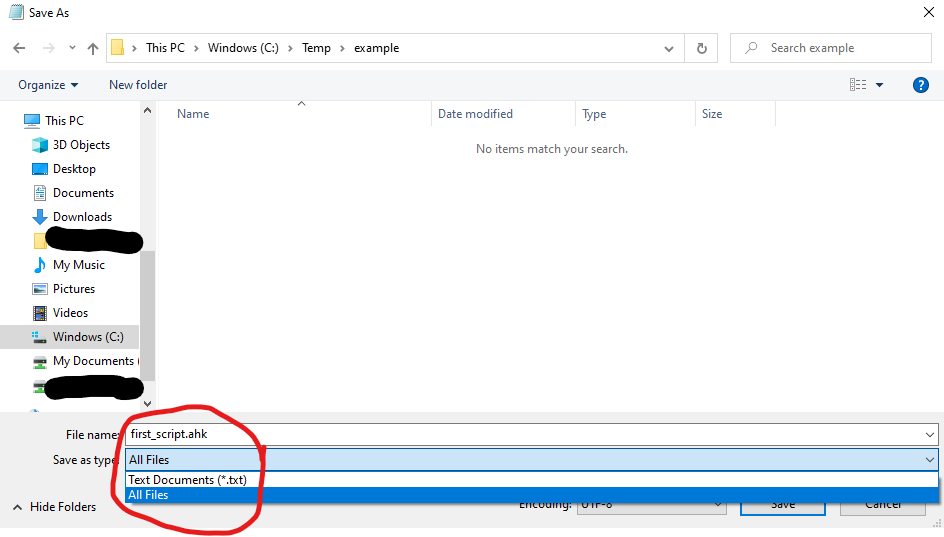
Task: Open help with the question mark icon
Action: click(921, 85)
